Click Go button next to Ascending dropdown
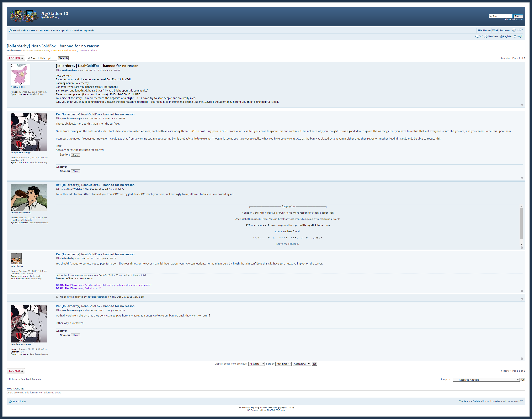 click(315, 364)
